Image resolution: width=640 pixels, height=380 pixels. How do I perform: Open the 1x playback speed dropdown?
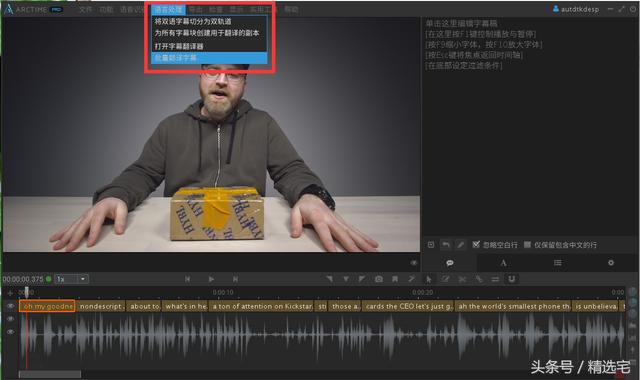coord(72,279)
